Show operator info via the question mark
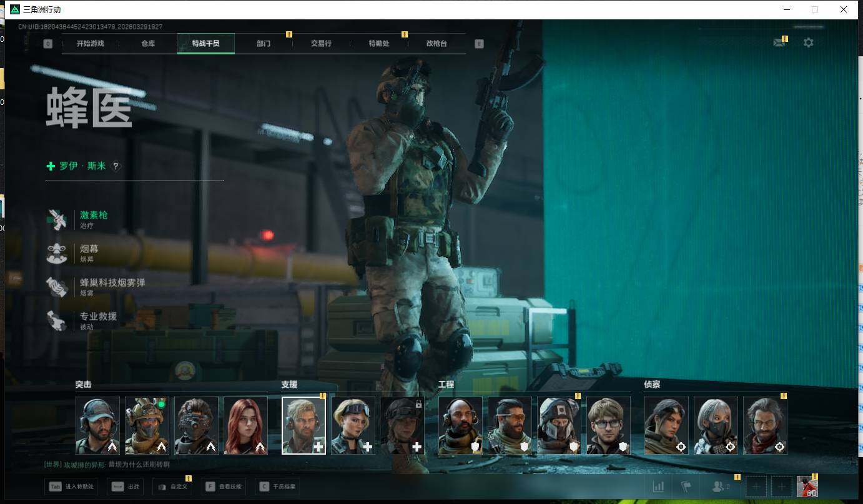Image resolution: width=863 pixels, height=504 pixels. [116, 166]
